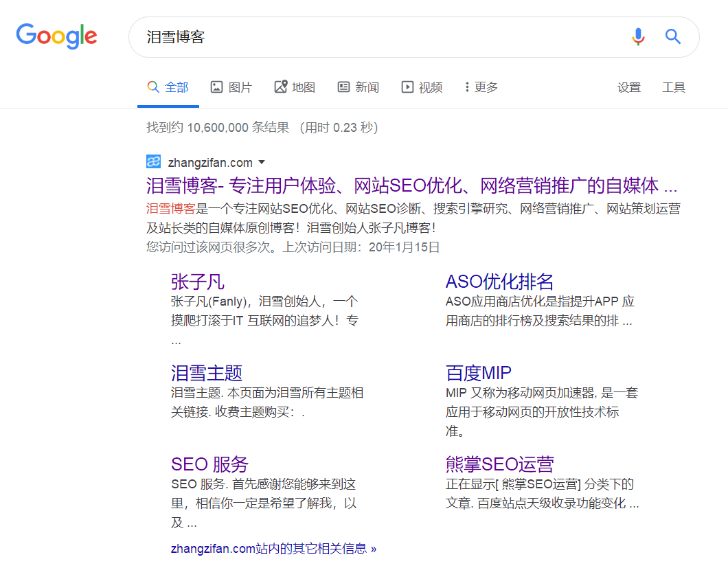This screenshot has width=728, height=568.
Task: Click the 新闻 news search icon
Action: pyautogui.click(x=343, y=87)
